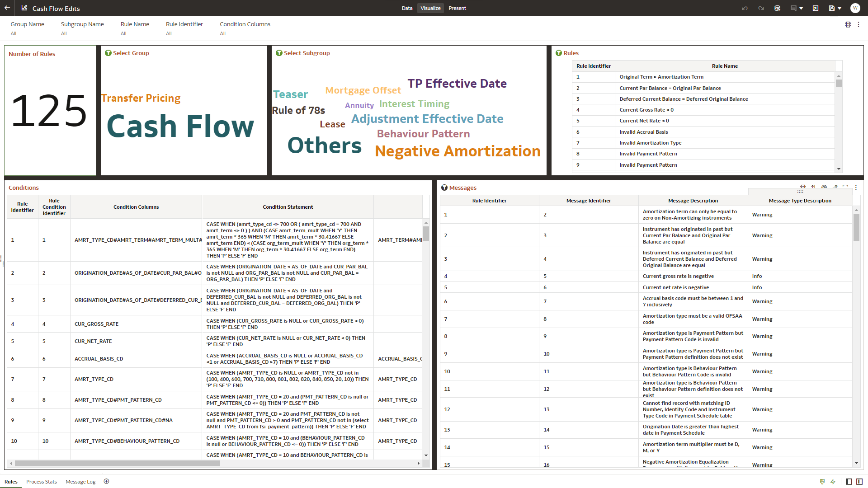Click the filter icon next to Messages title

[x=444, y=188]
